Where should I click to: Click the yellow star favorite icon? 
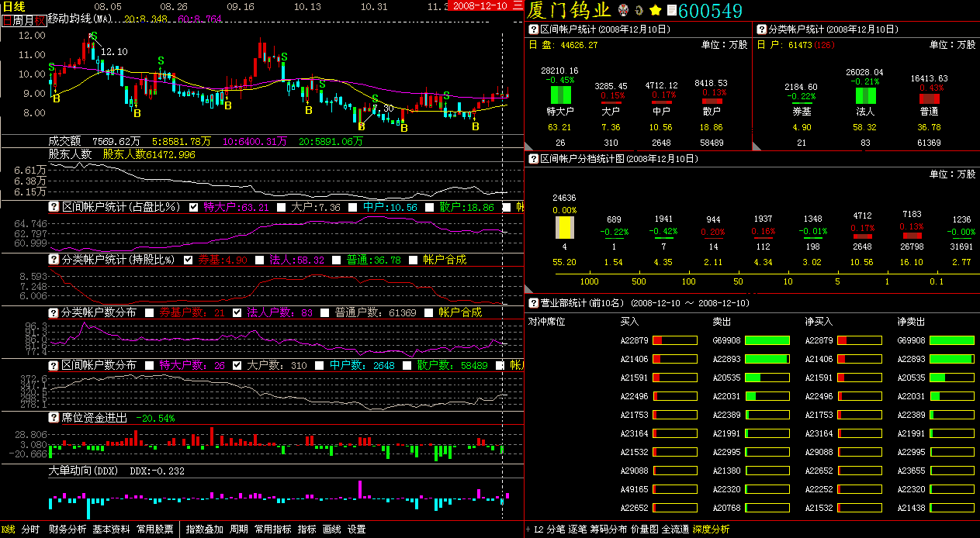pyautogui.click(x=656, y=11)
